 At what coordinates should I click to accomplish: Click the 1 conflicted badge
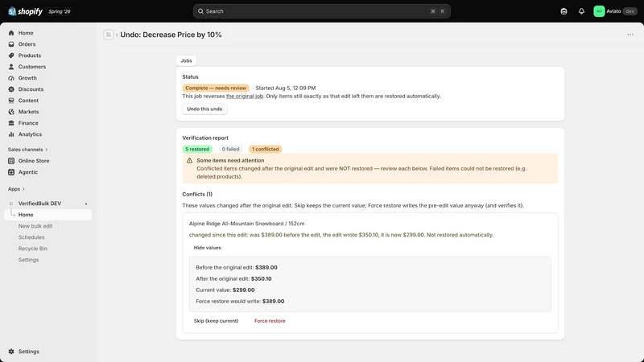pyautogui.click(x=266, y=150)
